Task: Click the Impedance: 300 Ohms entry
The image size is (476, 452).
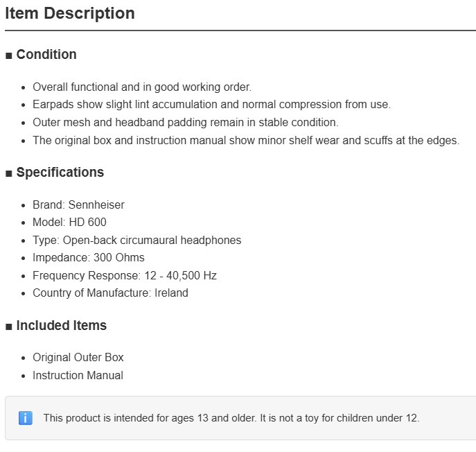Action: (89, 258)
